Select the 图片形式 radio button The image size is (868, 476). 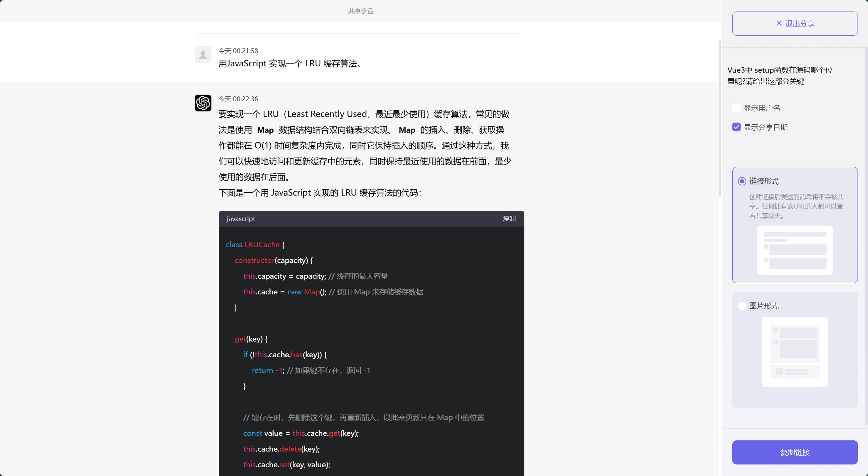coord(742,306)
